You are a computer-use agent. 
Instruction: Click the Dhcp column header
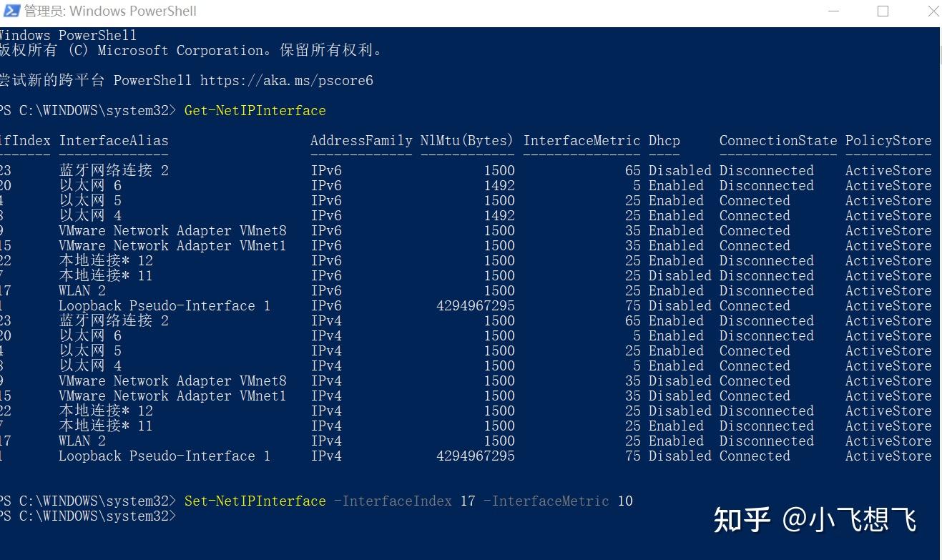click(x=664, y=140)
